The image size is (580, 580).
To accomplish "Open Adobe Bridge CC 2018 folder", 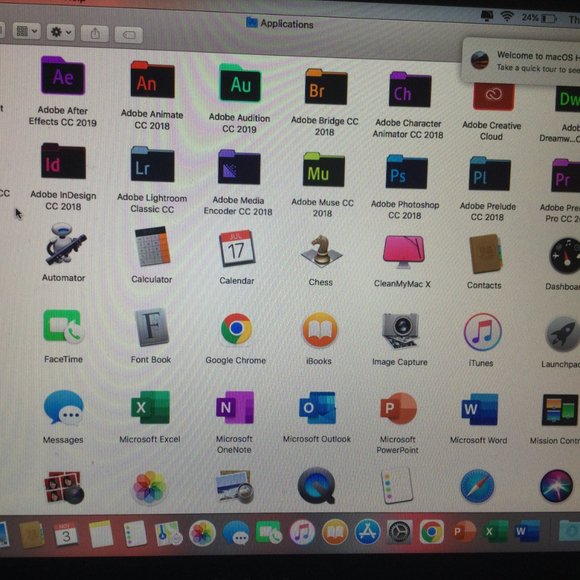I will click(326, 87).
